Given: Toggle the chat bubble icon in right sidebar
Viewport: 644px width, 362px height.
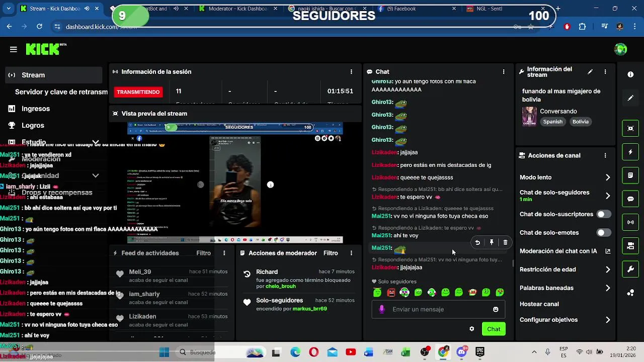Looking at the screenshot, I should [x=630, y=199].
